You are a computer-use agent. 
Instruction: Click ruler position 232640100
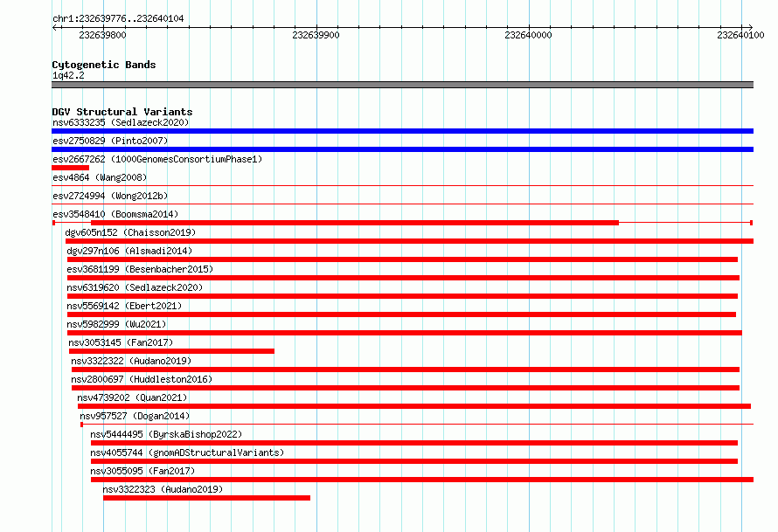tap(740, 35)
